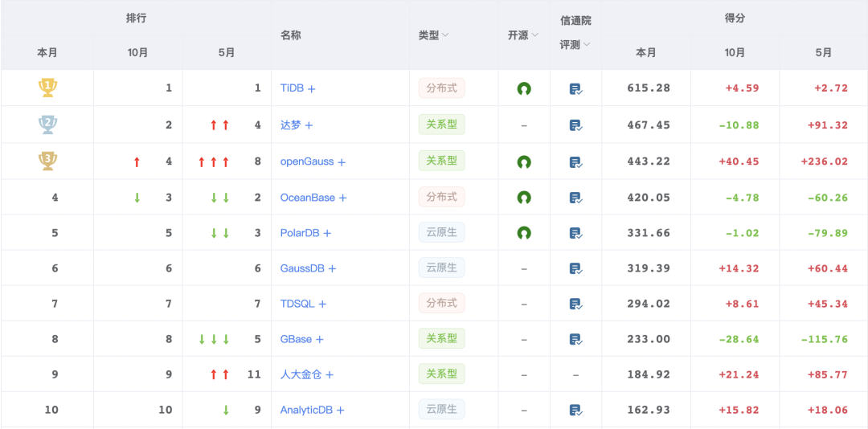The image size is (868, 429).
Task: Click the 云原生 tag in PolarDB's row
Action: (441, 232)
